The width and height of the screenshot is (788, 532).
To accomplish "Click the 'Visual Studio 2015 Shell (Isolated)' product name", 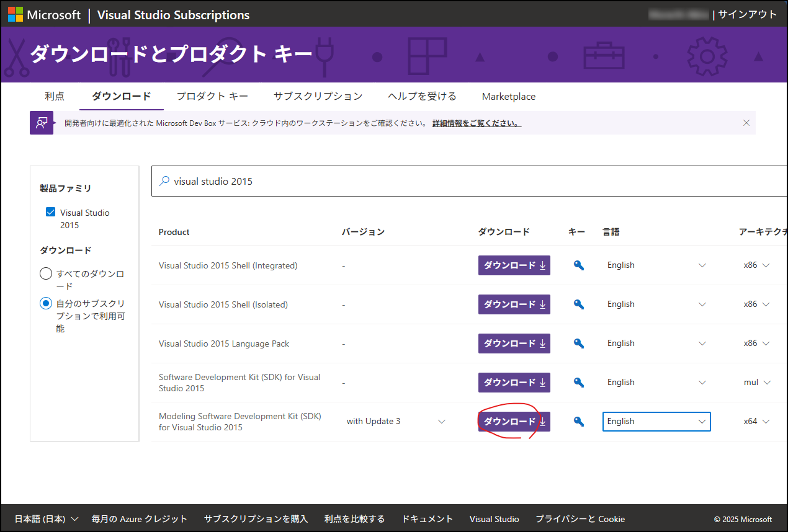I will click(x=223, y=304).
